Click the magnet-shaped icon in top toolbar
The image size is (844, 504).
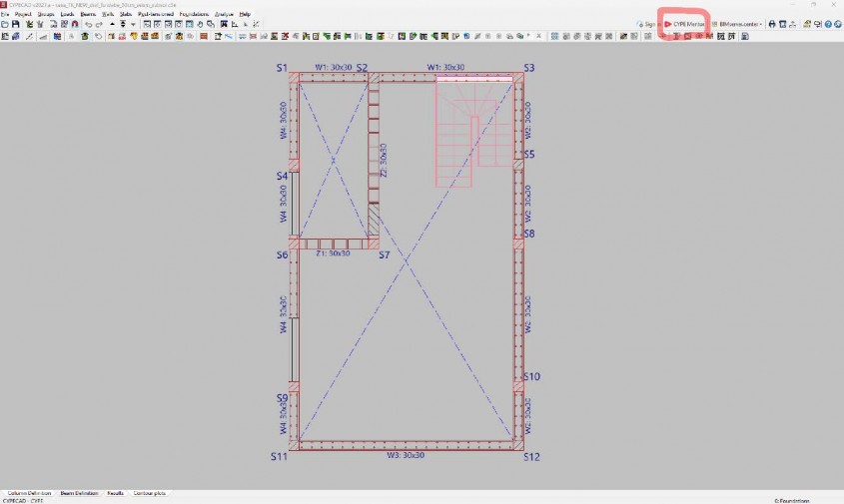coord(75,24)
